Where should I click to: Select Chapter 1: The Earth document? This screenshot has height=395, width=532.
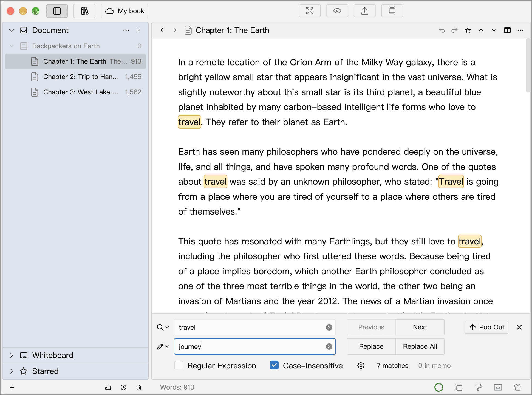[x=75, y=61]
